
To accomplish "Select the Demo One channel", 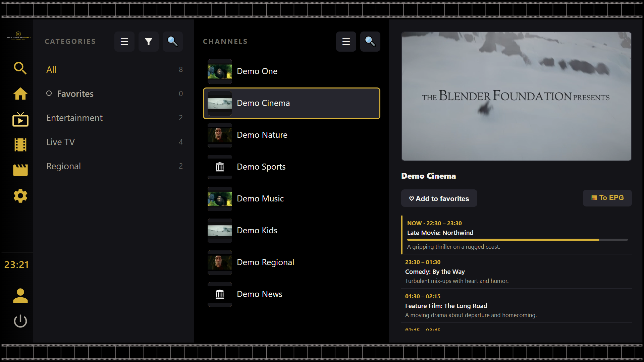I will tap(291, 71).
